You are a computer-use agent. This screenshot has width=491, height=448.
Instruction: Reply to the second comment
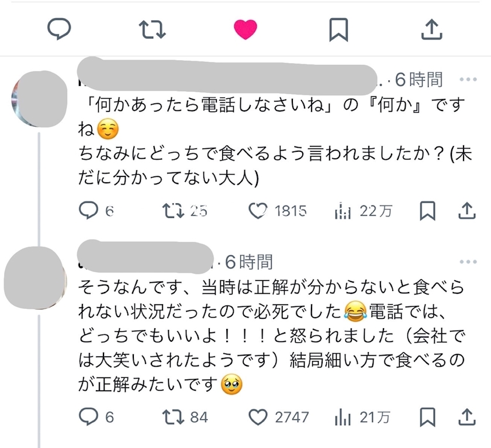pos(88,416)
